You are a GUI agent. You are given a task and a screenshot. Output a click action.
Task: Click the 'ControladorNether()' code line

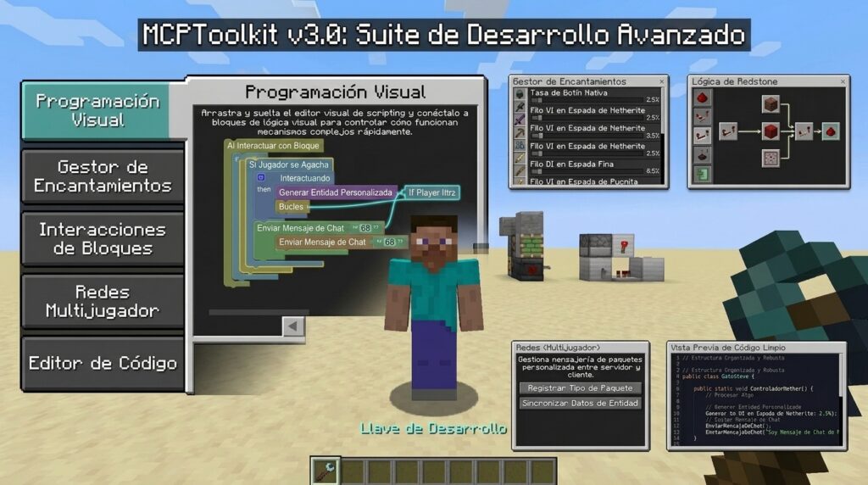point(754,388)
